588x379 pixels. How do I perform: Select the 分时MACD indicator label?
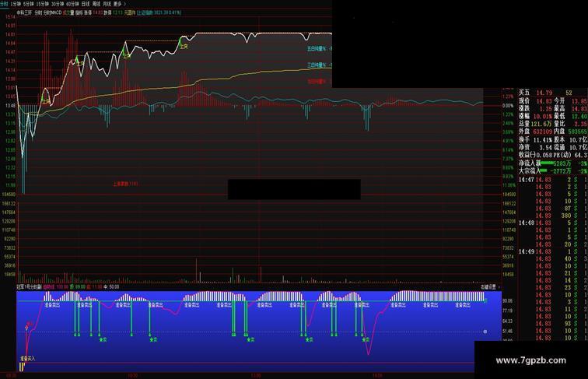click(x=53, y=12)
